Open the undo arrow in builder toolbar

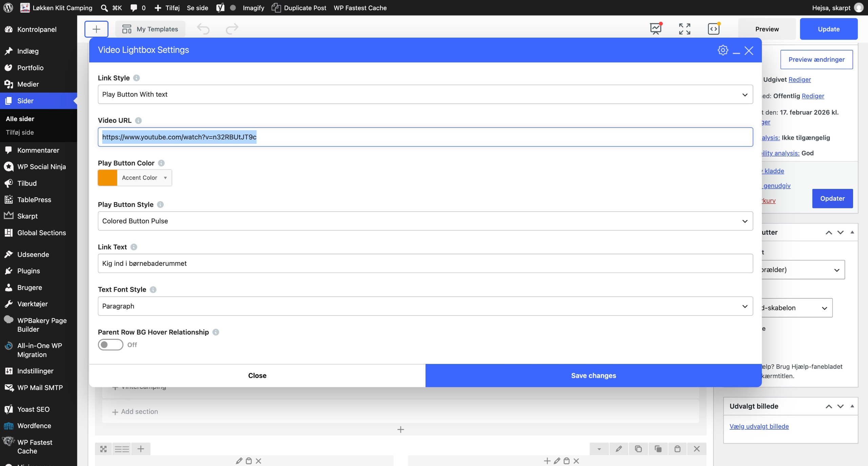pyautogui.click(x=203, y=29)
